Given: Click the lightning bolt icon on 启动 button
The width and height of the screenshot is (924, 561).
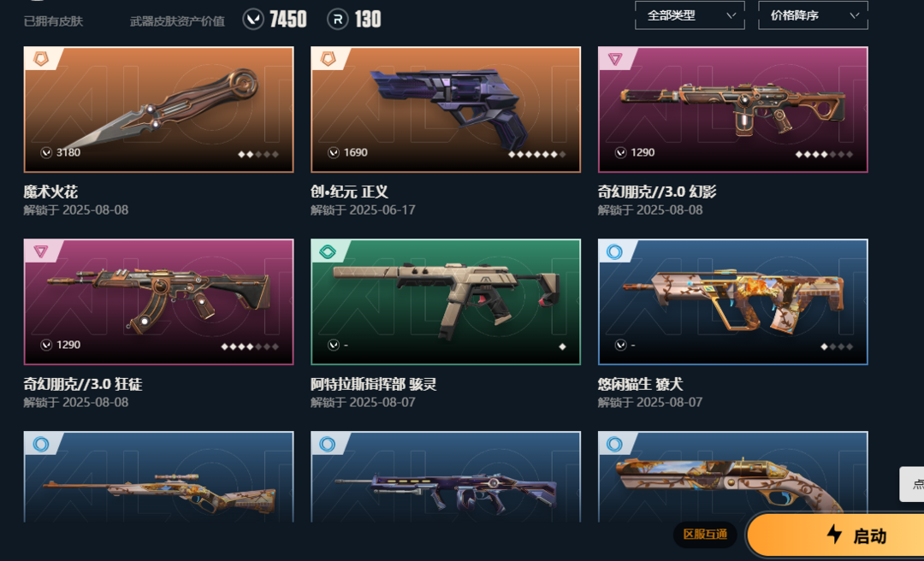Looking at the screenshot, I should [x=834, y=534].
